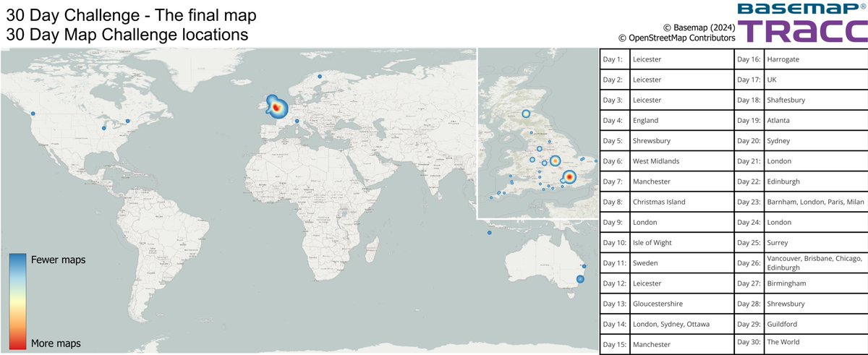The height and width of the screenshot is (355, 868).
Task: Click the Chicago marker on the world map
Action: coord(104,128)
